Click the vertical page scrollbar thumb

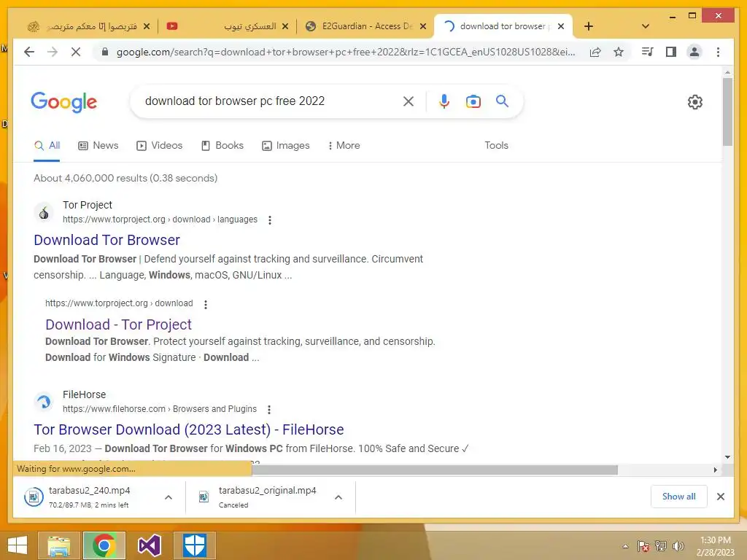[x=727, y=112]
